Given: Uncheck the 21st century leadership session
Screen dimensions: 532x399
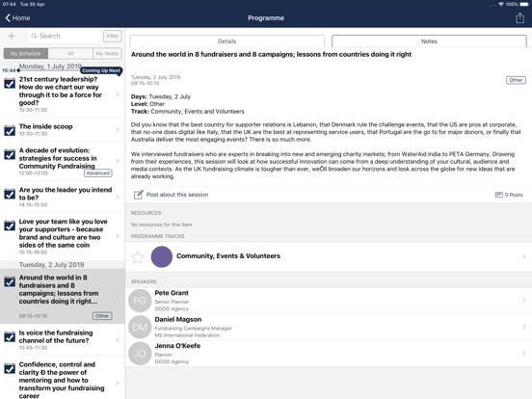Looking at the screenshot, I should point(10,83).
